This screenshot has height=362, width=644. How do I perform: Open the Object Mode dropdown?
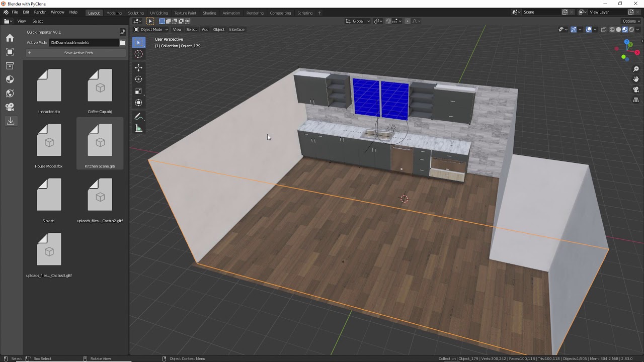pos(151,30)
